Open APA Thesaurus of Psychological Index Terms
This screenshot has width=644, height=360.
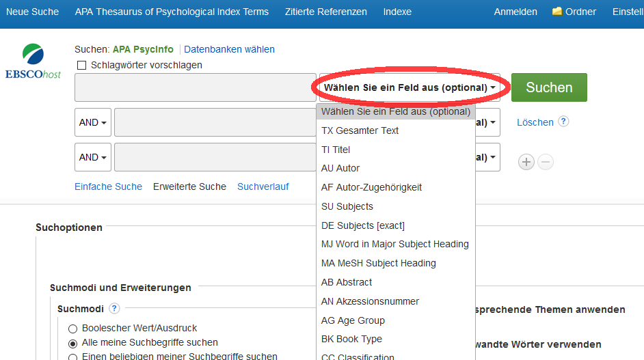pyautogui.click(x=172, y=12)
